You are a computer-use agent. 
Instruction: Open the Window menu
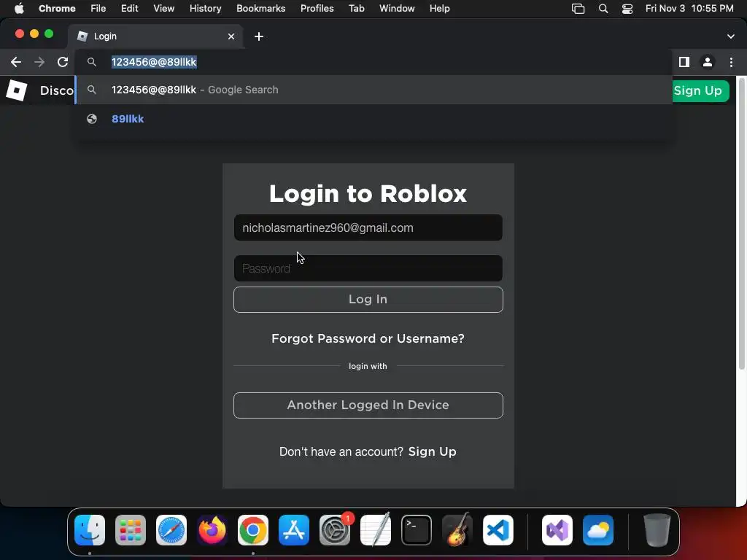coord(397,8)
